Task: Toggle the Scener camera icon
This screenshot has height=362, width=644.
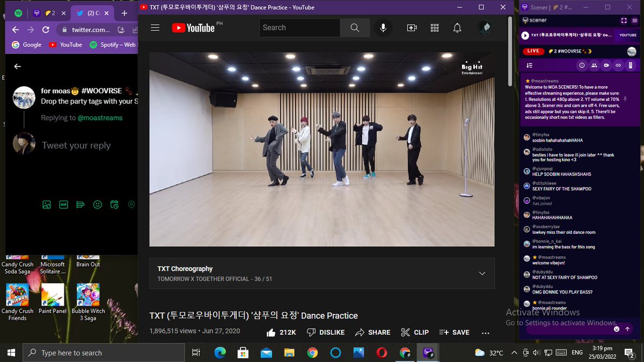Action: click(x=606, y=65)
